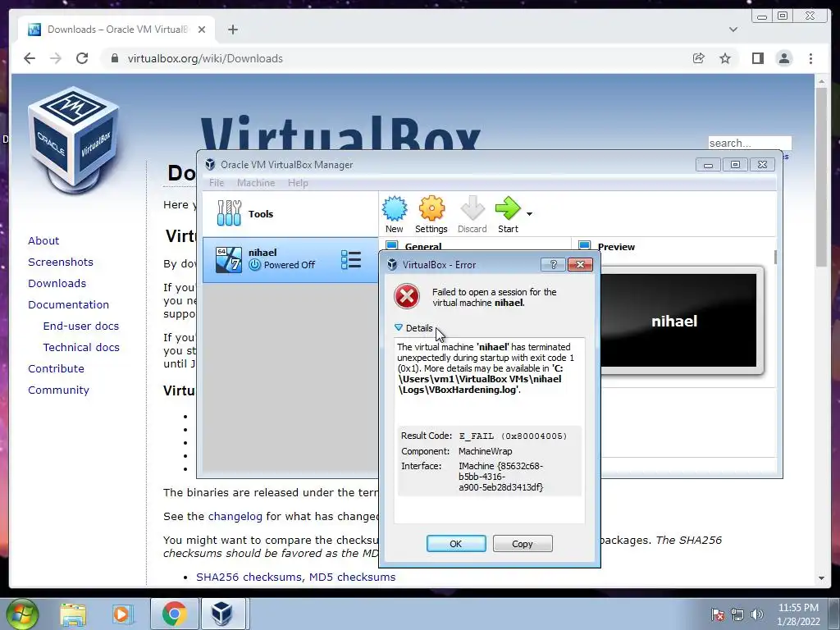
Task: Share this page icon in address bar
Action: tap(699, 58)
